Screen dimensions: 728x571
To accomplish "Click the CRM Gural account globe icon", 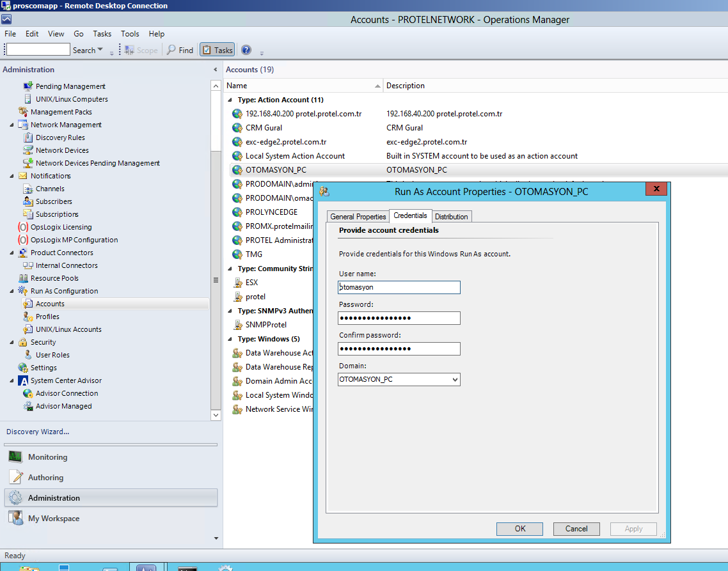I will click(x=237, y=128).
